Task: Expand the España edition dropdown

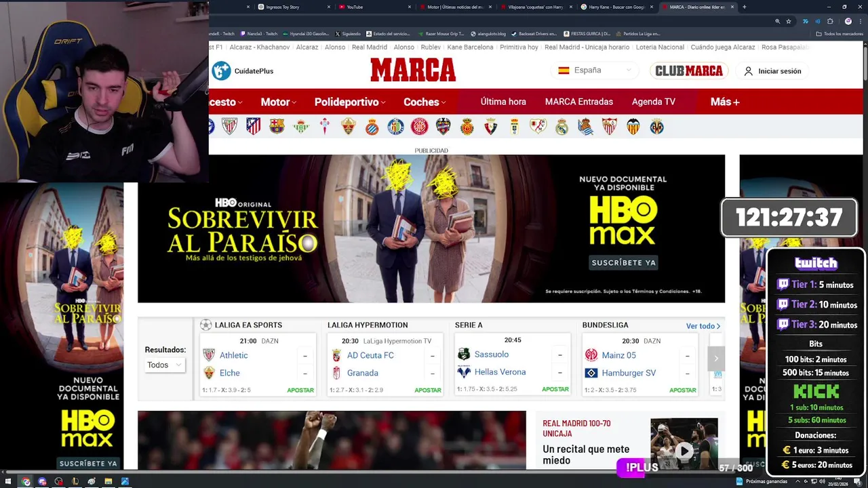Action: coord(595,70)
